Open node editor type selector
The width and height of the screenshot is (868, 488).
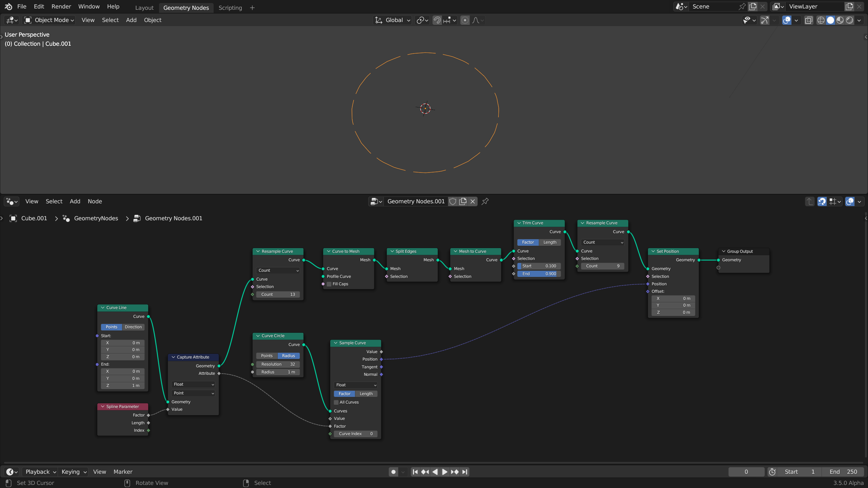pyautogui.click(x=12, y=201)
